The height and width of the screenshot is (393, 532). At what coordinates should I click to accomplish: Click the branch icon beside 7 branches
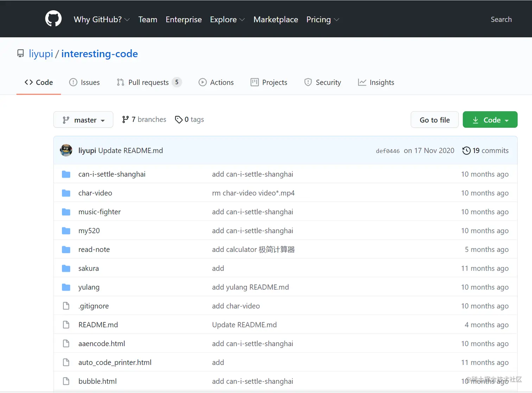coord(125,120)
